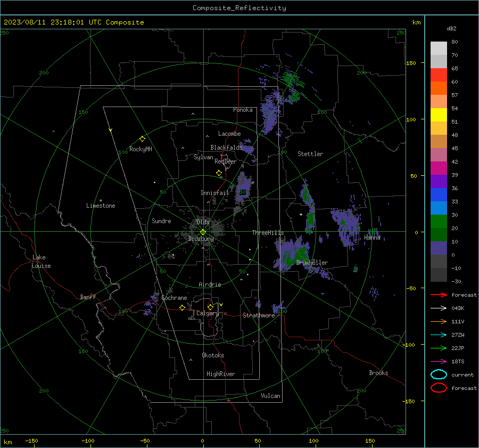Image resolution: width=479 pixels, height=448 pixels.
Task: Click the current legend text
Action: [x=463, y=375]
